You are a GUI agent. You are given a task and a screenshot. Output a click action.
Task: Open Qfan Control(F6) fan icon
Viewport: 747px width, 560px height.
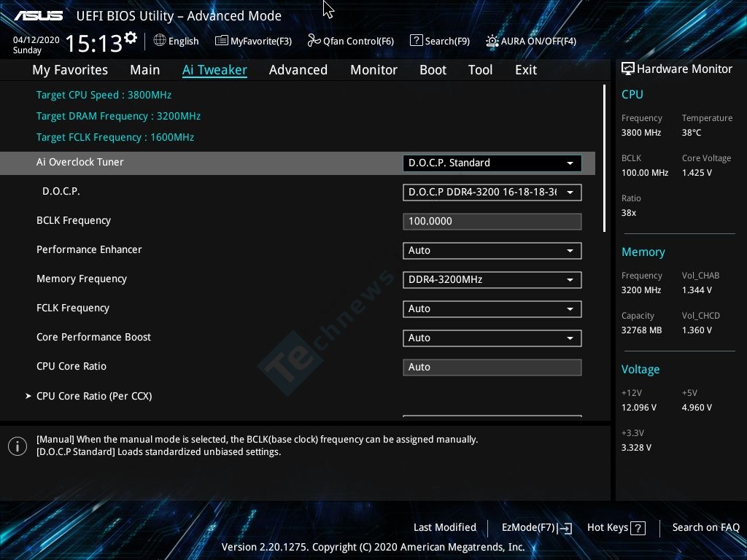tap(314, 41)
